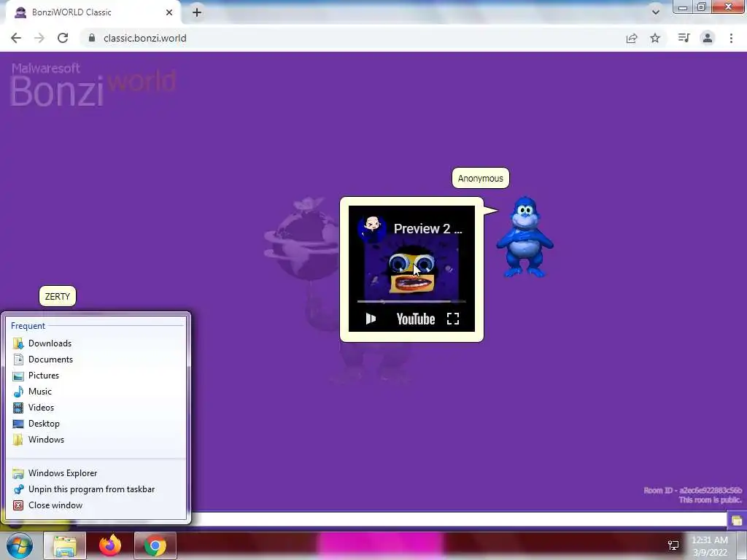
Task: Share this page icon
Action: point(632,38)
